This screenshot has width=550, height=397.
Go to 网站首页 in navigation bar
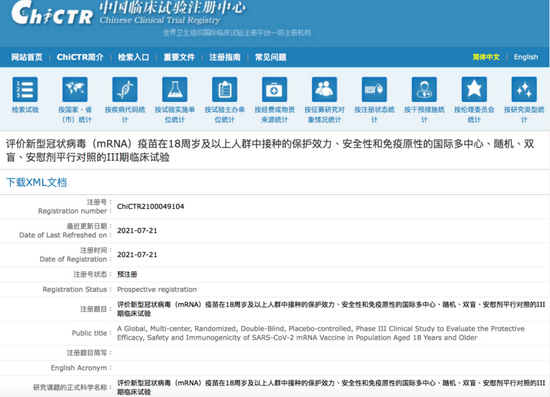[27, 57]
